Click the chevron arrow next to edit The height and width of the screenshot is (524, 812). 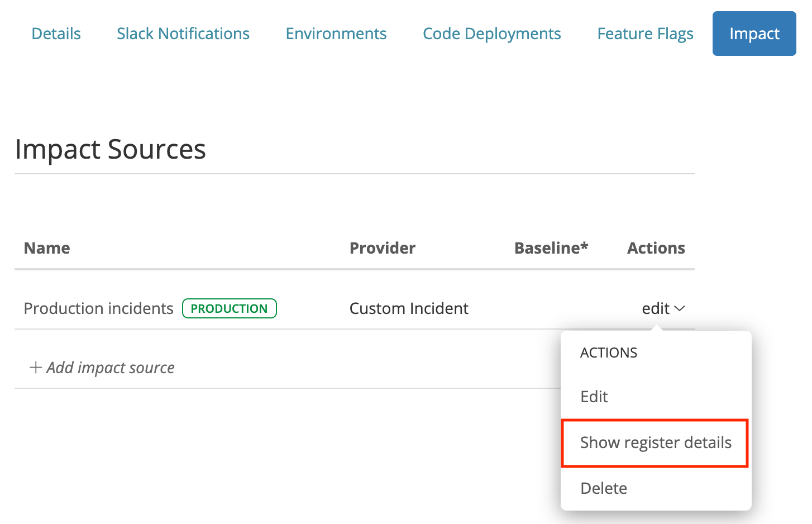680,308
